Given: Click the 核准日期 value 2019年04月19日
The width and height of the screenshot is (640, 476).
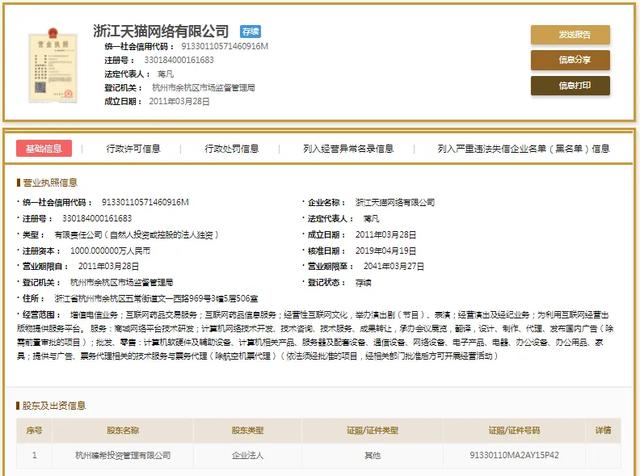Looking at the screenshot, I should click(x=386, y=251).
